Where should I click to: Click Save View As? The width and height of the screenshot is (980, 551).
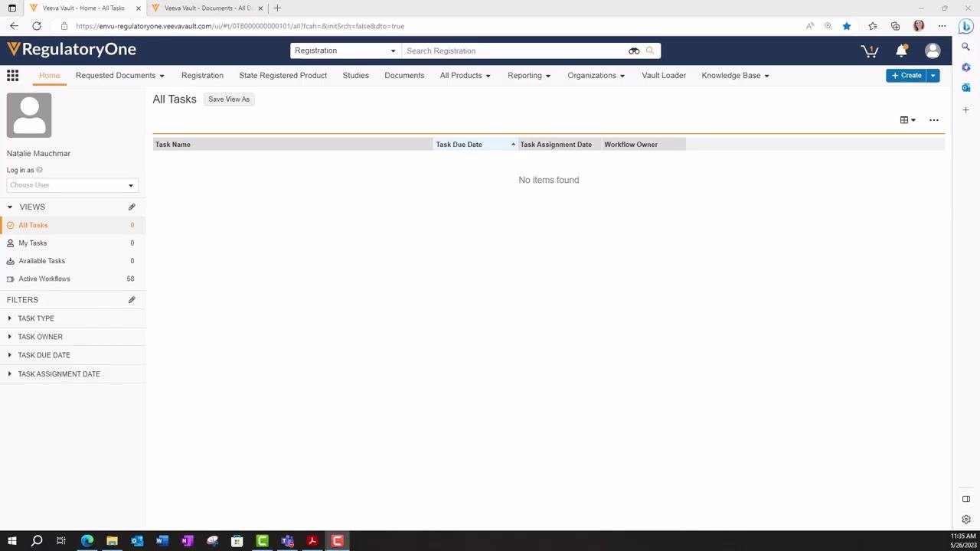coord(229,99)
